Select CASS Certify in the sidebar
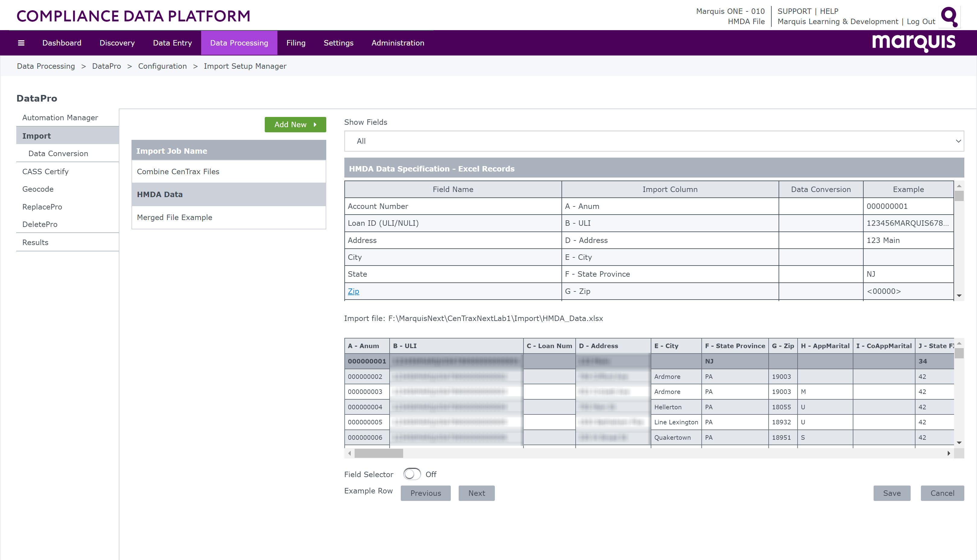Viewport: 977px width, 560px height. [45, 171]
